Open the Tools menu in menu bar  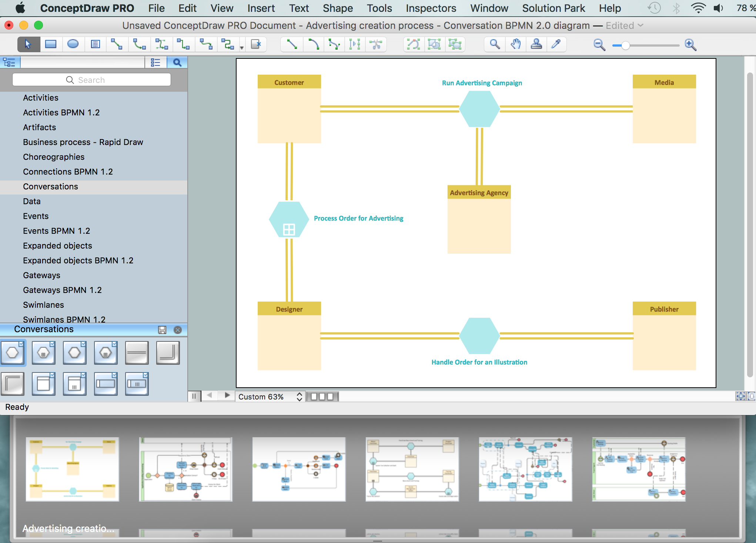coord(378,8)
